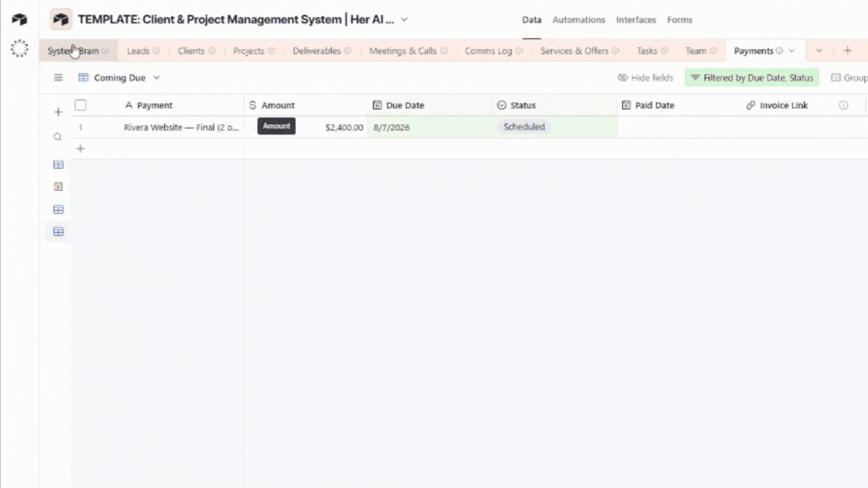Screen dimensions: 868x488
Task: Click the base icon beside the template title
Action: (x=61, y=19)
